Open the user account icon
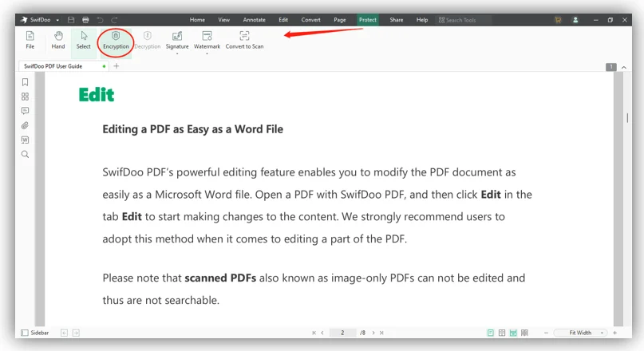 click(575, 20)
